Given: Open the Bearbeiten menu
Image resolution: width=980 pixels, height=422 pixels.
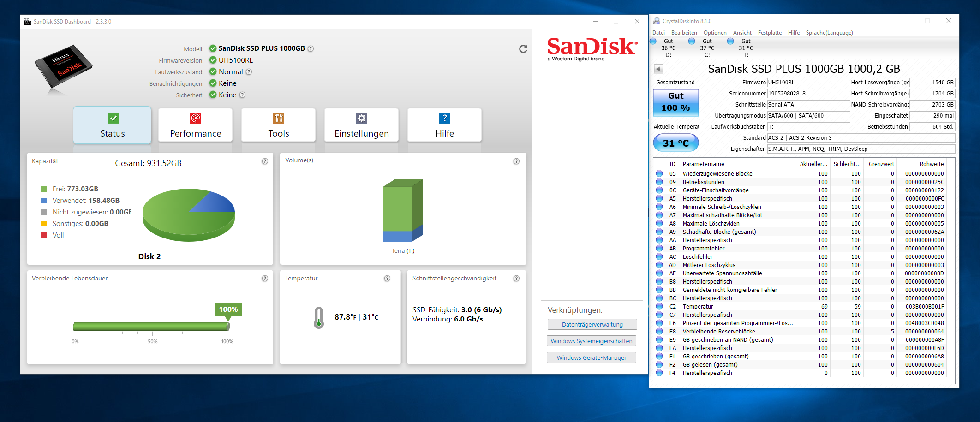Looking at the screenshot, I should click(684, 33).
